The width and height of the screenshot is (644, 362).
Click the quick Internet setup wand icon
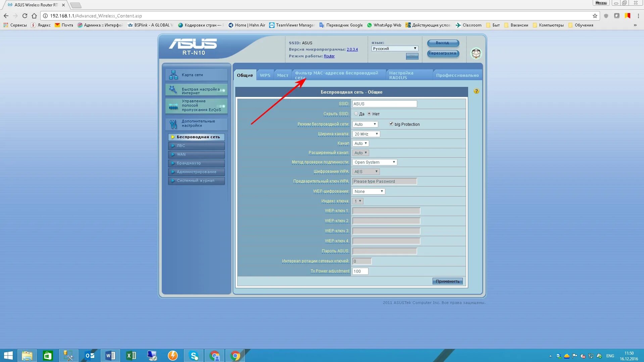coord(173,90)
